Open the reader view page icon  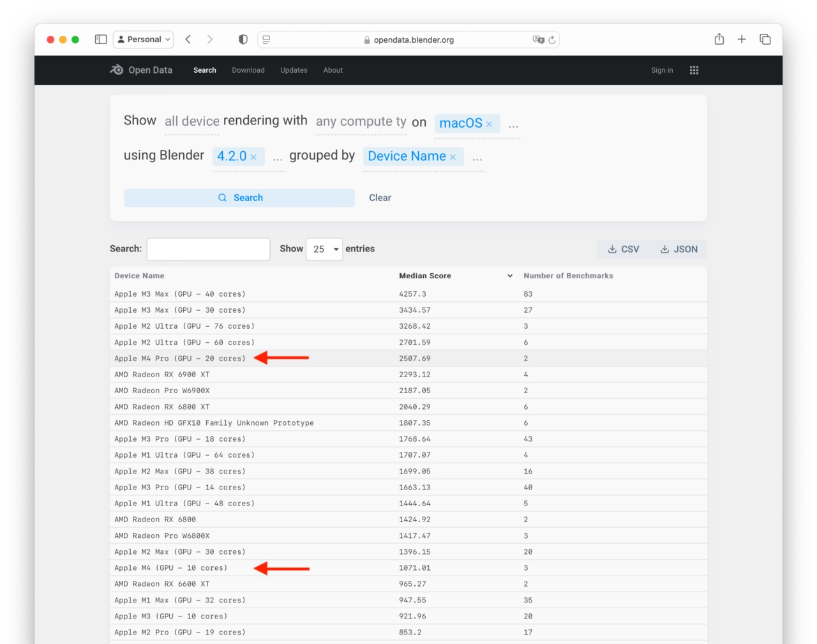[266, 40]
